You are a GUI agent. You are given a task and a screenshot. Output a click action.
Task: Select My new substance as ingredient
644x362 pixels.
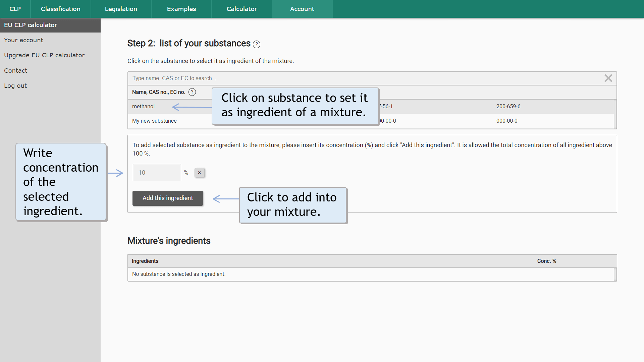(154, 121)
